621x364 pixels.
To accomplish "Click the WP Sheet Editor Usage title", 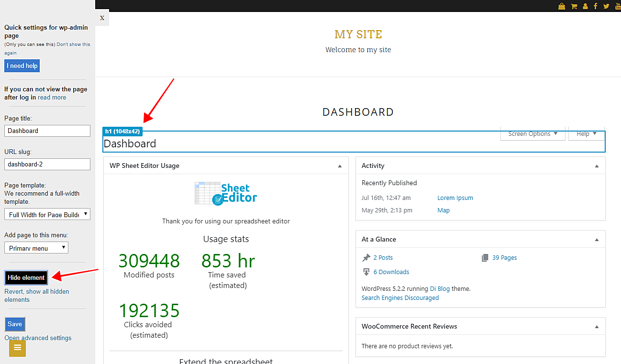I will (144, 166).
